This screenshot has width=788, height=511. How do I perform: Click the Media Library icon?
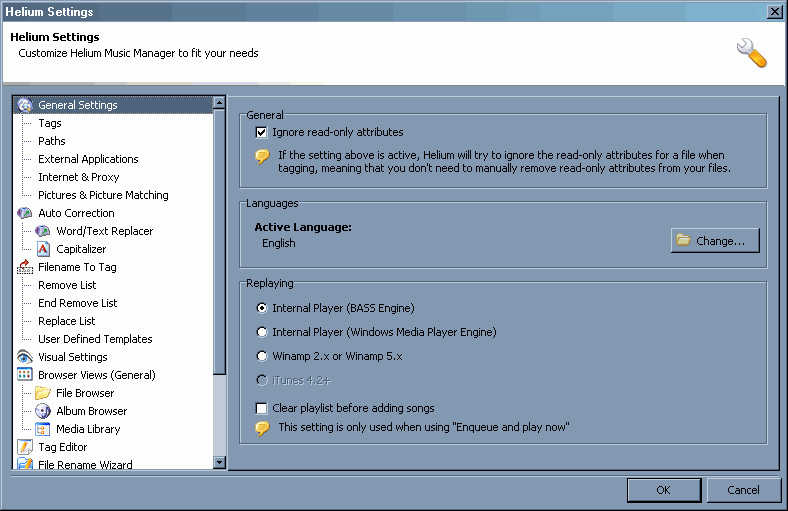[x=43, y=429]
